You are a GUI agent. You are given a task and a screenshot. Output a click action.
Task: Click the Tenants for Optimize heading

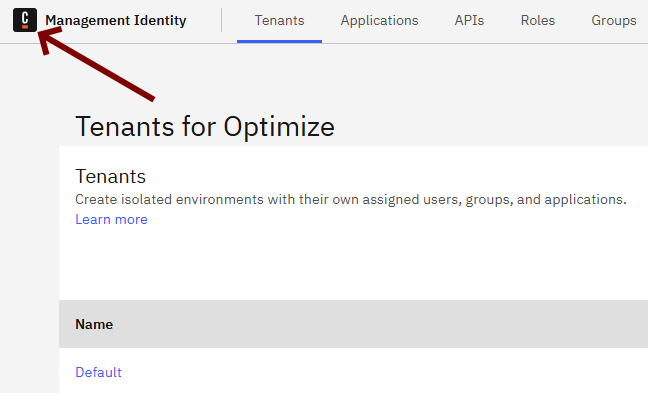205,126
